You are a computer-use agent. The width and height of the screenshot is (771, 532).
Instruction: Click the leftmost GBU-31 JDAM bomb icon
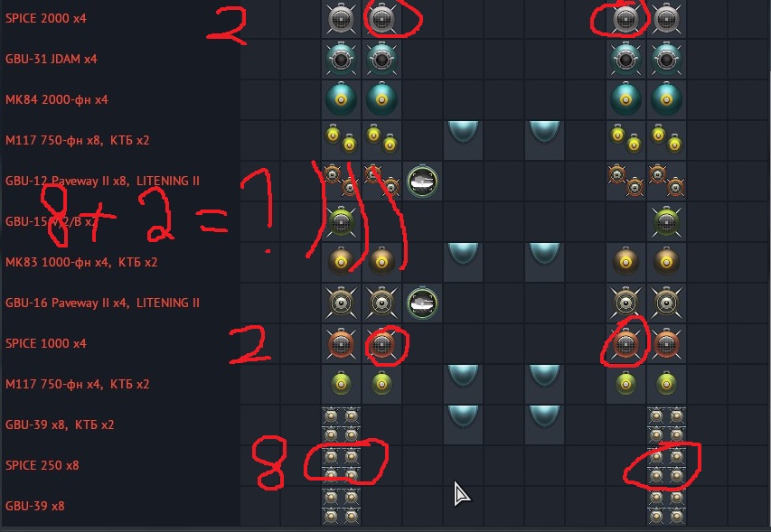(x=342, y=60)
